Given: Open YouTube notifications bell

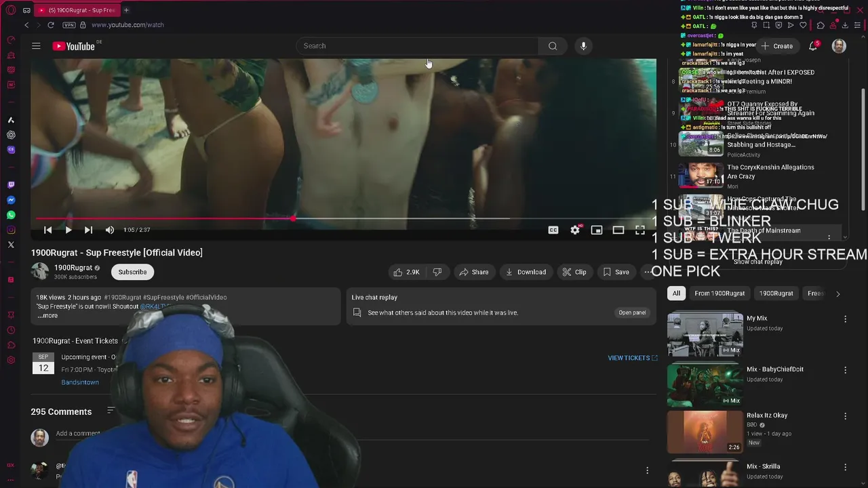Looking at the screenshot, I should (813, 46).
